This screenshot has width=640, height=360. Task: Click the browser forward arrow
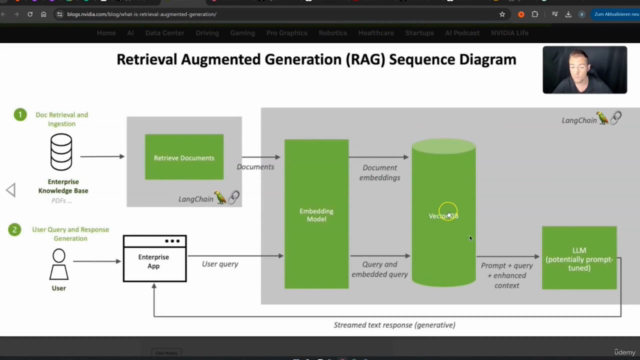[16, 14]
